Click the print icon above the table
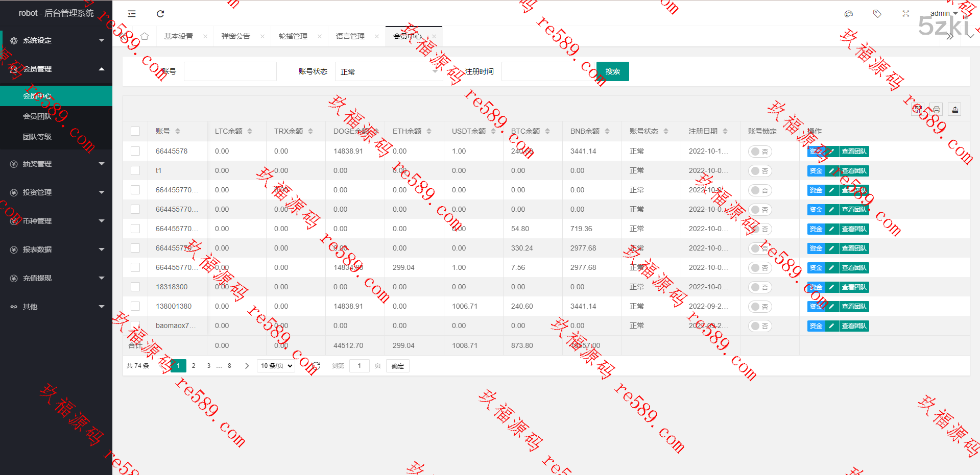This screenshot has width=980, height=475. click(936, 109)
